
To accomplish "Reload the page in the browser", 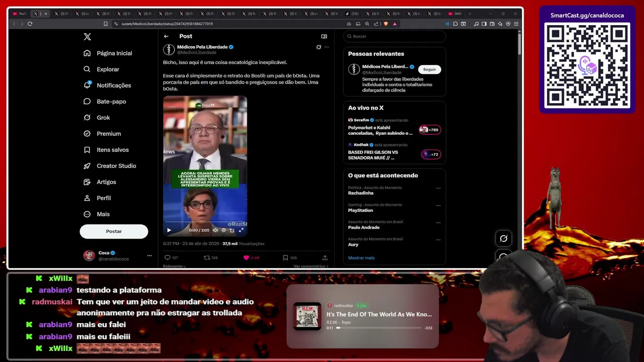I will (30, 24).
